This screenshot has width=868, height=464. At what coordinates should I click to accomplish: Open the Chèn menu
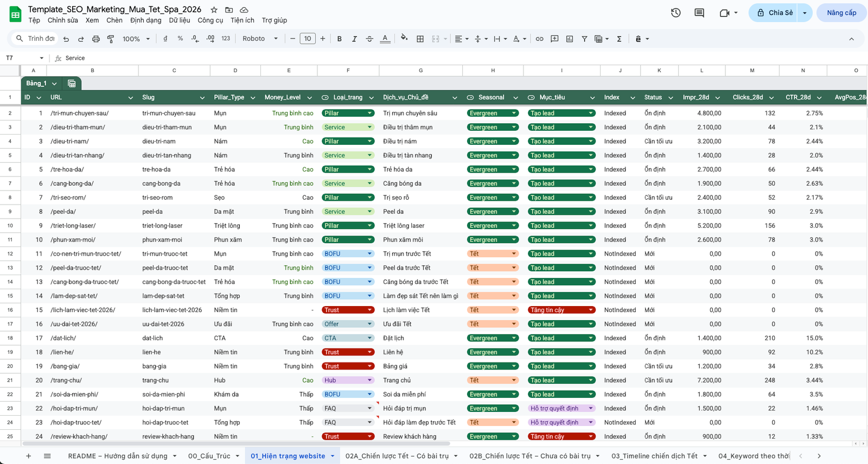(x=114, y=20)
